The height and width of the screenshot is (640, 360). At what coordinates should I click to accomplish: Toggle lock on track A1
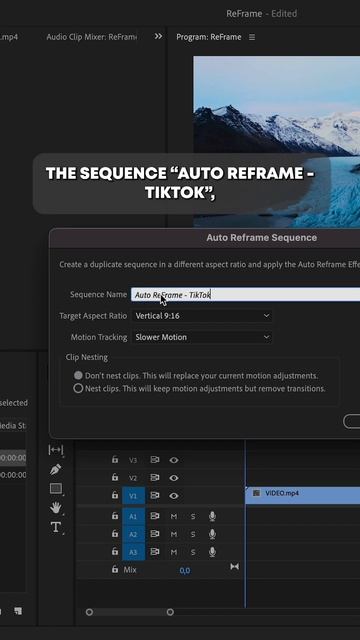[115, 516]
